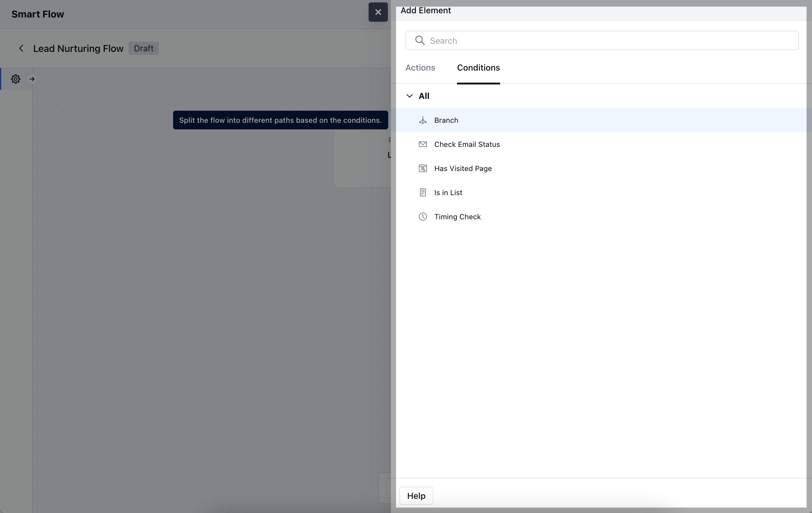This screenshot has height=513, width=812.
Task: Open flow settings gear icon
Action: (x=15, y=79)
